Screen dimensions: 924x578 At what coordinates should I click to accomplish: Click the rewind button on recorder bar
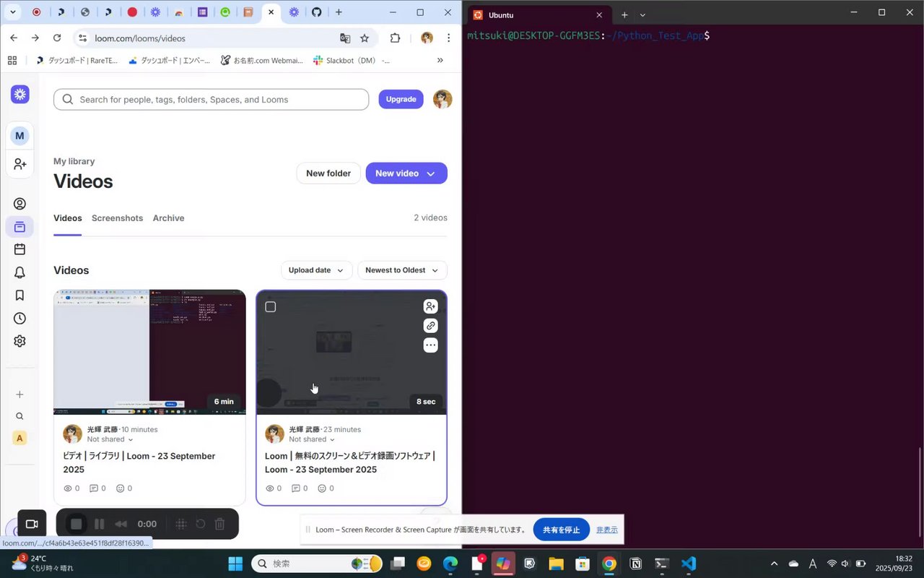121,524
